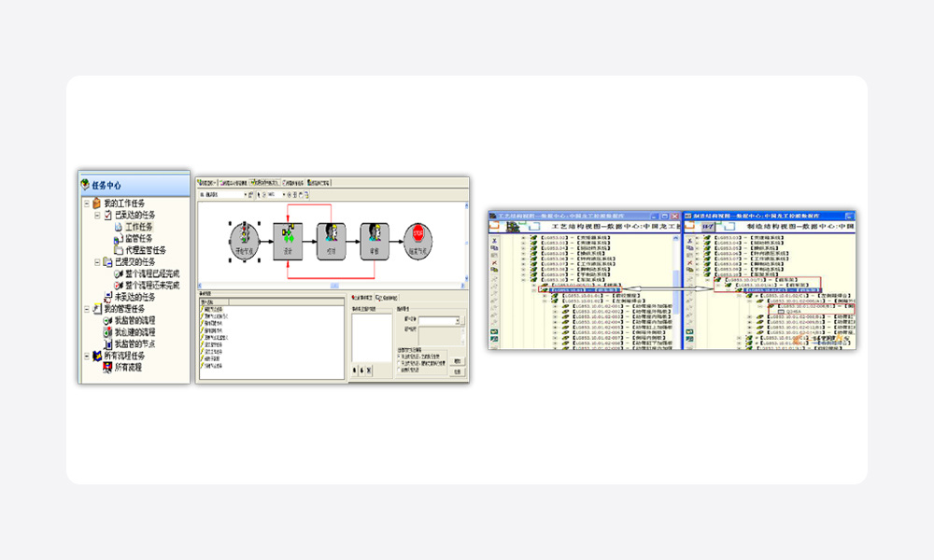Click the move-down arrow button below the empty list
Viewport: 934px width, 560px height.
click(361, 371)
